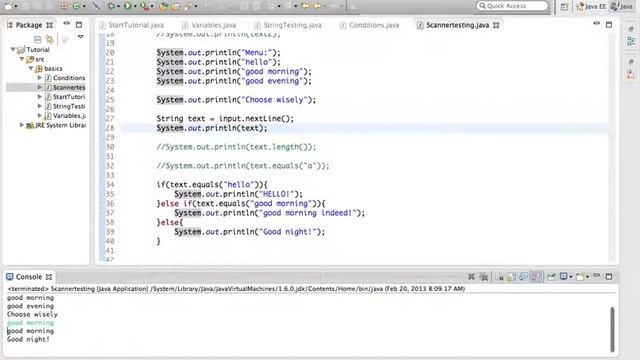Image resolution: width=640 pixels, height=360 pixels.
Task: Click the Open Type folder icon
Action: click(163, 6)
